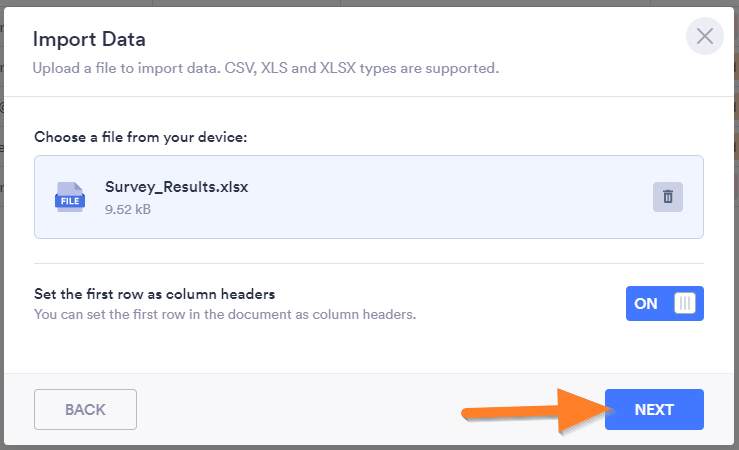Click the Import Data dialog title
Image resolution: width=739 pixels, height=450 pixels.
(x=89, y=40)
